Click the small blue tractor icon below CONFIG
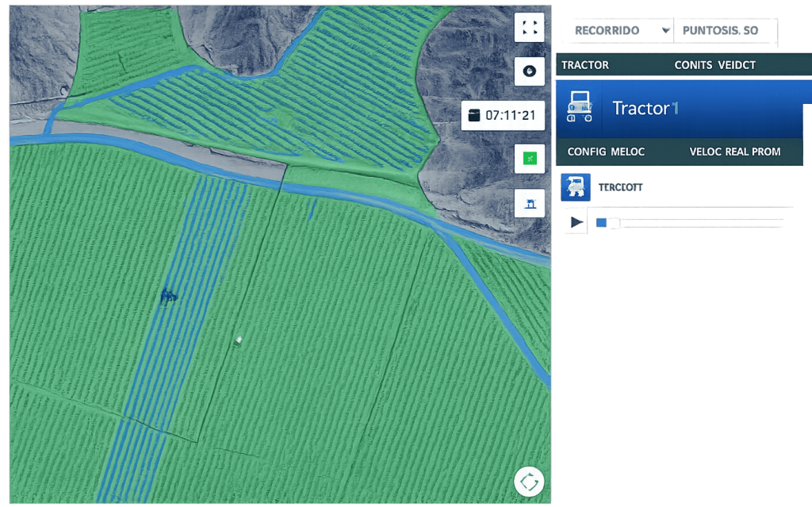812x507 pixels. [x=575, y=187]
